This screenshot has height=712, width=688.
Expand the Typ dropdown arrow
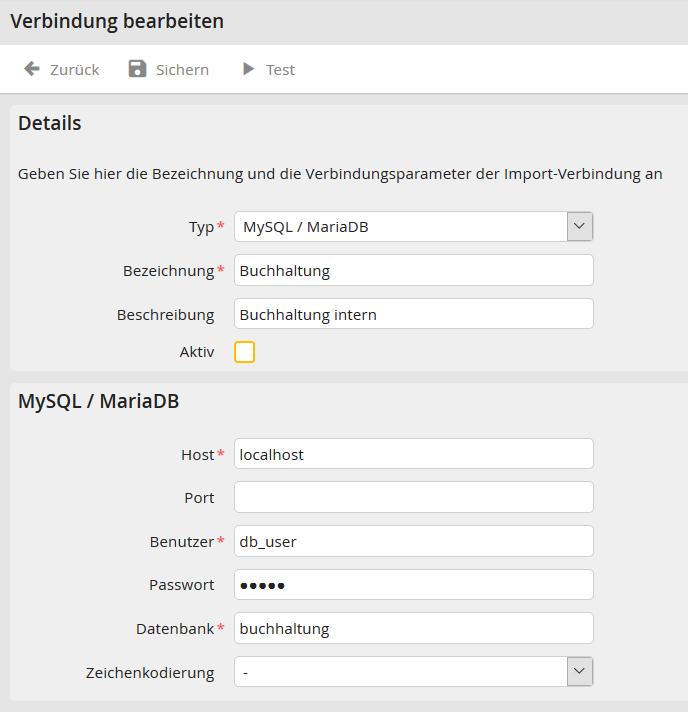click(x=580, y=227)
